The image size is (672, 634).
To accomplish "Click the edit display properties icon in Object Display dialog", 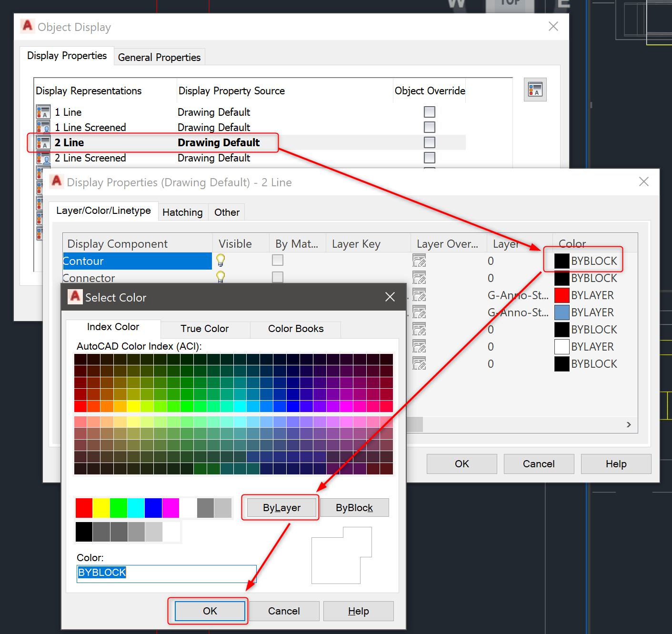I will tap(535, 89).
